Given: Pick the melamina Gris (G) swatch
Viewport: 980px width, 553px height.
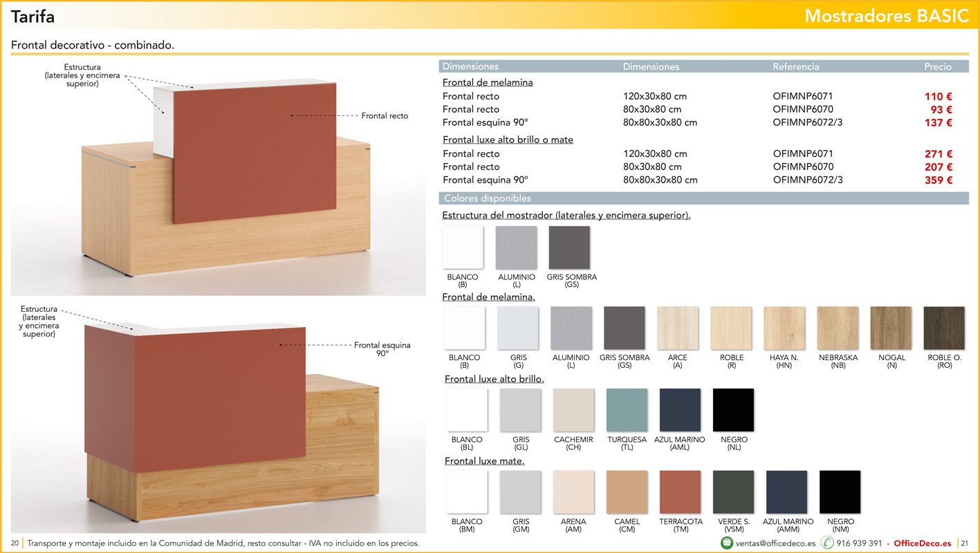Looking at the screenshot, I should point(518,328).
